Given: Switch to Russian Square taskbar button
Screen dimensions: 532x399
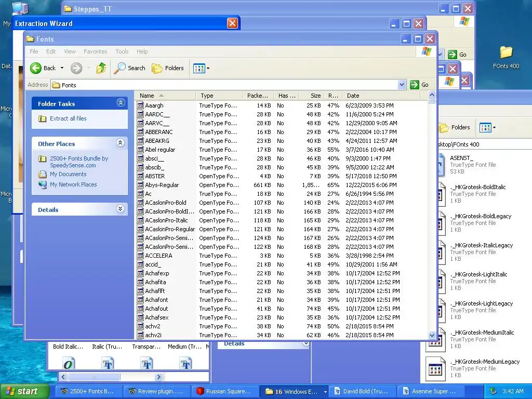Looking at the screenshot, I should pos(225,392).
